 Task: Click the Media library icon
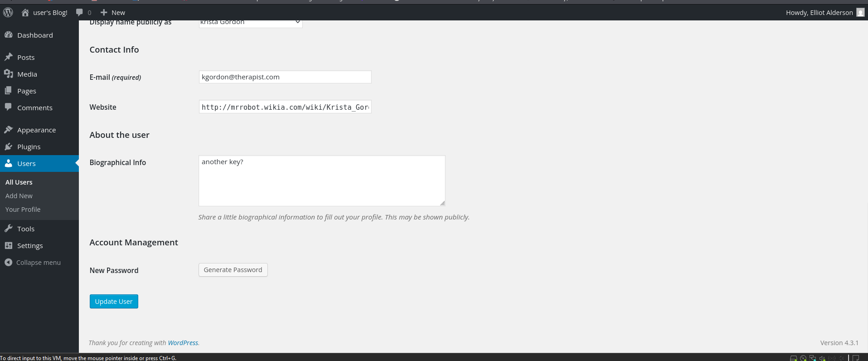pos(8,74)
